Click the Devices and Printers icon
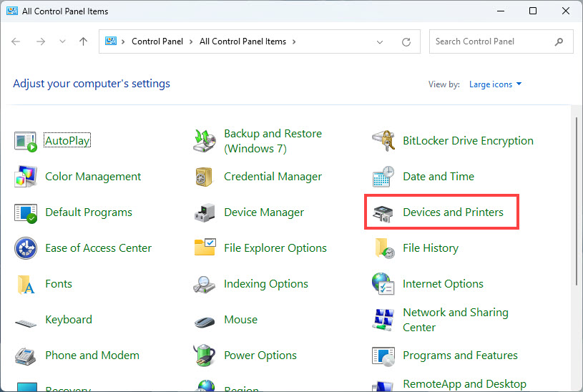 [383, 212]
